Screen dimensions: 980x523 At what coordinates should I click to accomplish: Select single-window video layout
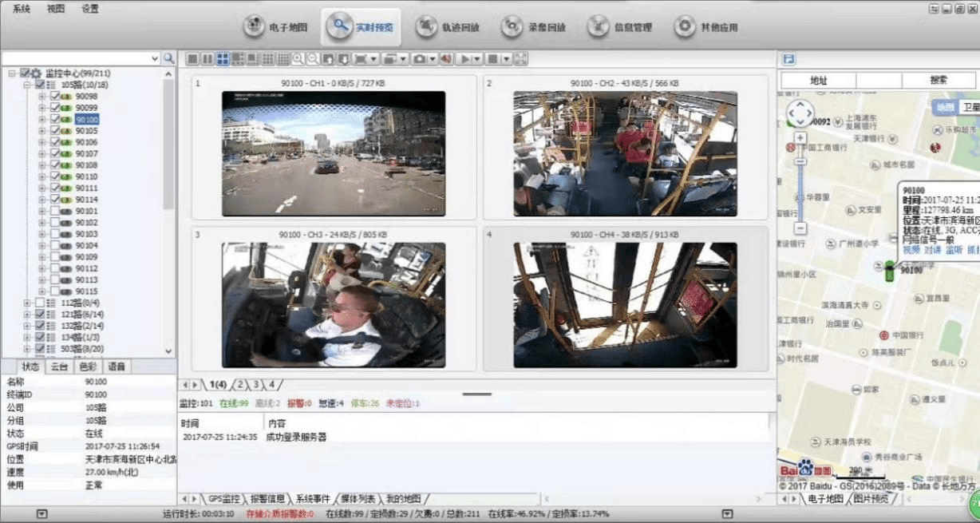click(x=193, y=59)
